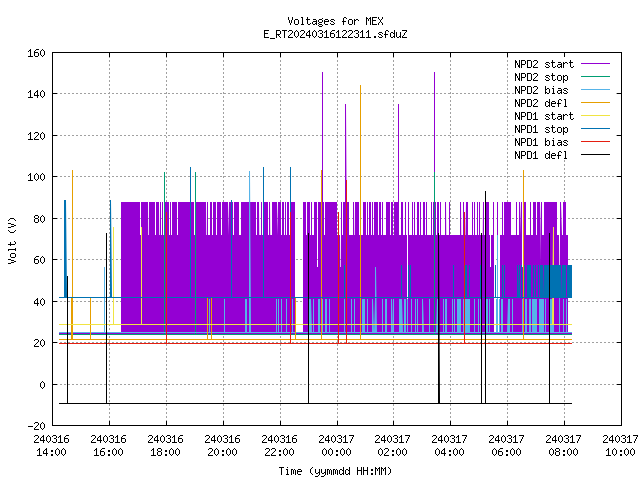Click the file name E_RT20240316122311.sfduZ

(336, 34)
